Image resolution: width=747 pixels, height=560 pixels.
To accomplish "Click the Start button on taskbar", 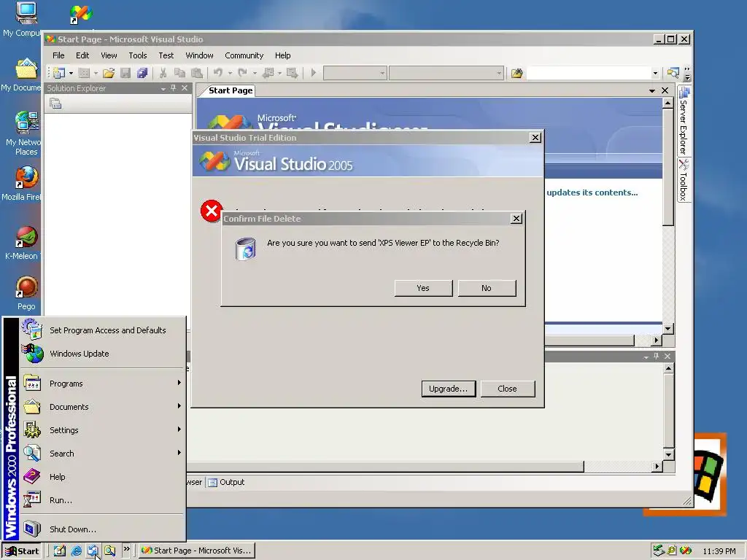I will (22, 551).
